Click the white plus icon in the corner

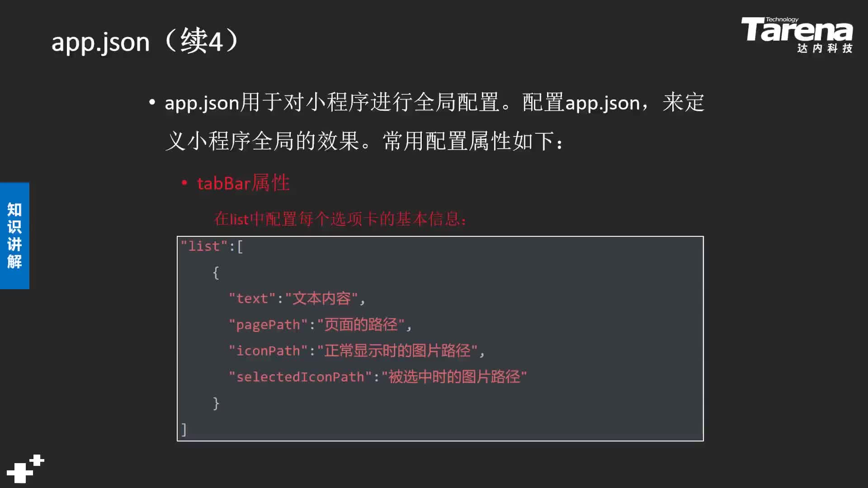pyautogui.click(x=25, y=469)
